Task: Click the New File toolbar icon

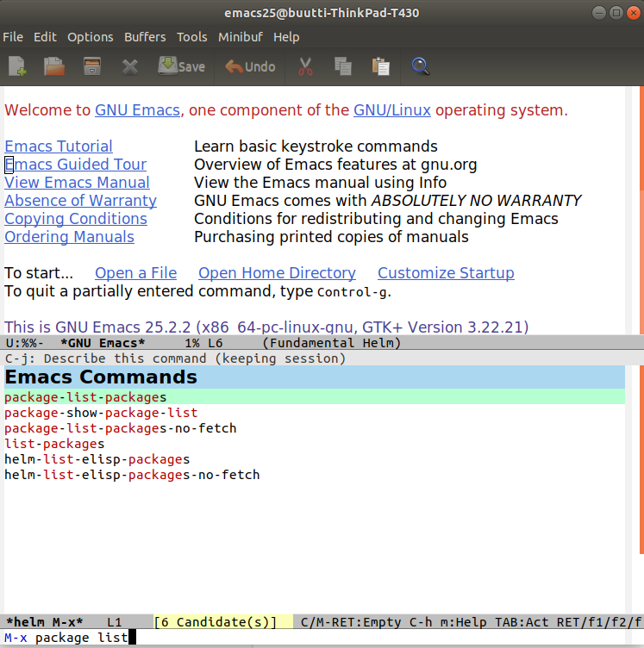Action: (x=17, y=66)
